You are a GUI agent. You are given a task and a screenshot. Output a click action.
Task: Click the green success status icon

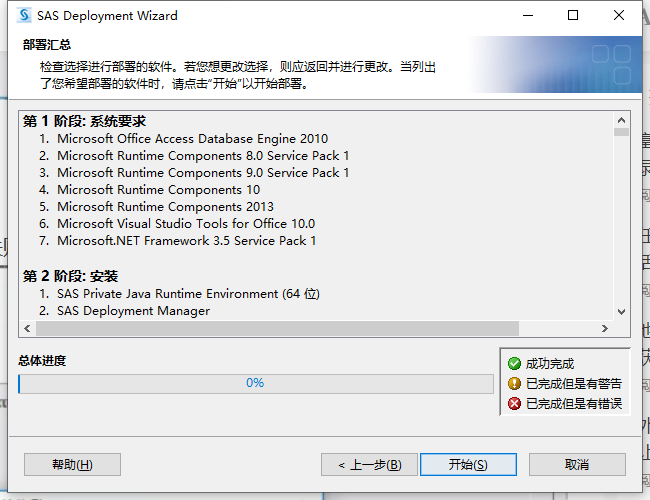514,364
